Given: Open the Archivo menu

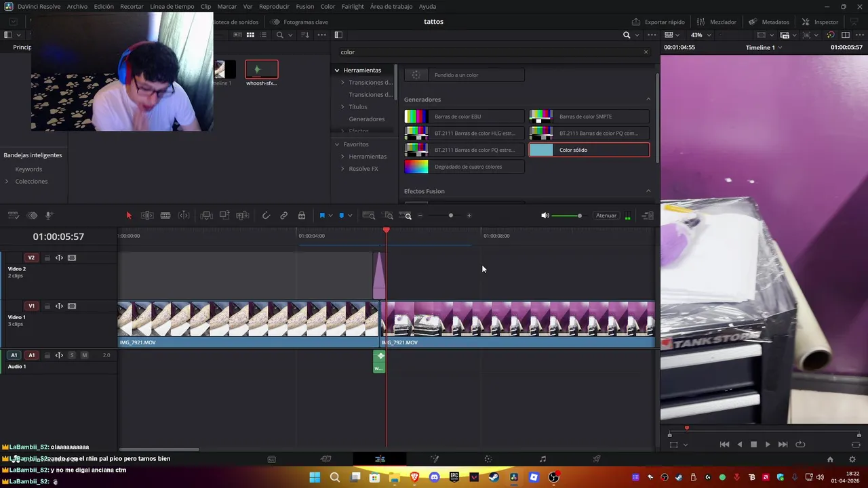Looking at the screenshot, I should click(x=77, y=6).
